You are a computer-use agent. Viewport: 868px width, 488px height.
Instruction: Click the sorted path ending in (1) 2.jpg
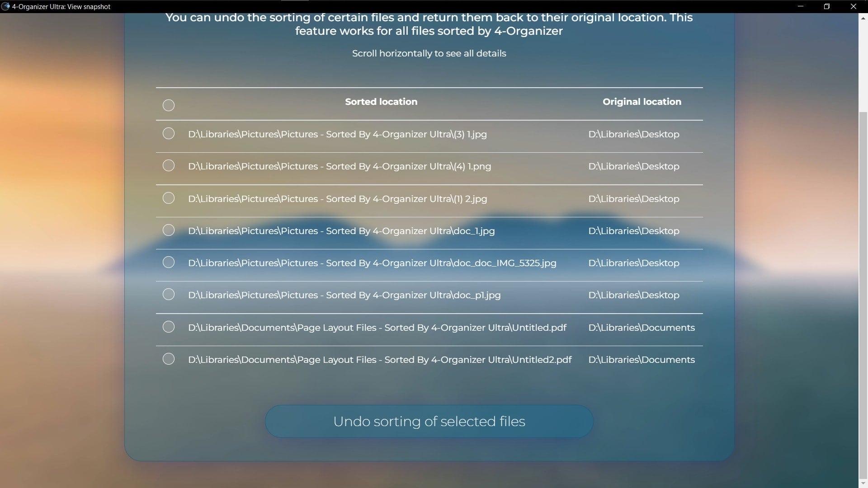pos(337,199)
